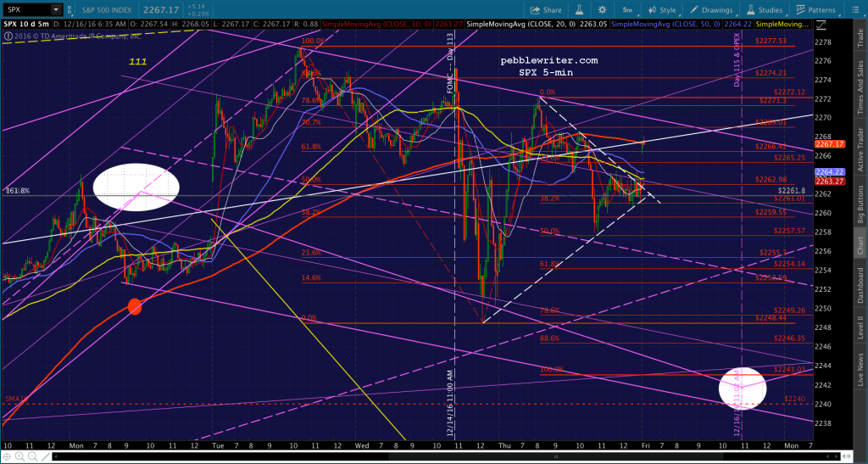
Task: Click the yellow 111 chart label
Action: tap(138, 63)
